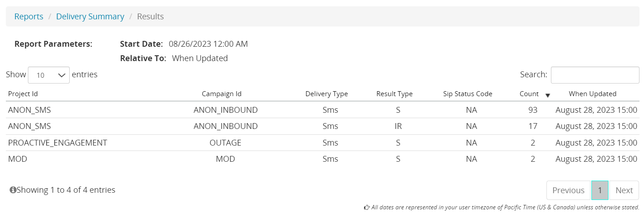Sort by Sip Status Code header

coord(467,94)
